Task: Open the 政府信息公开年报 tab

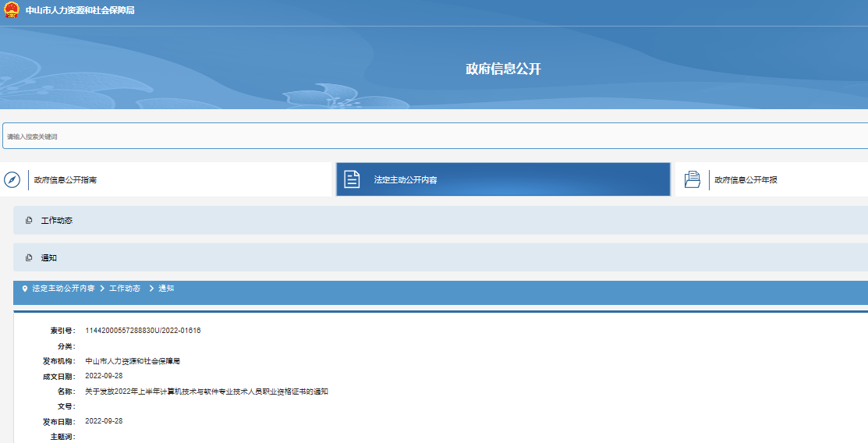Action: 771,179
